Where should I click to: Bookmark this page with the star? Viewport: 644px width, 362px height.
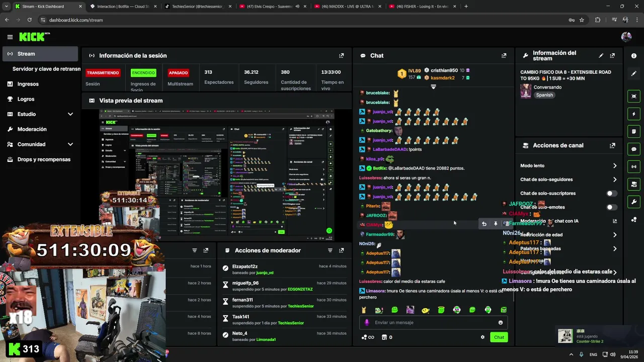582,20
